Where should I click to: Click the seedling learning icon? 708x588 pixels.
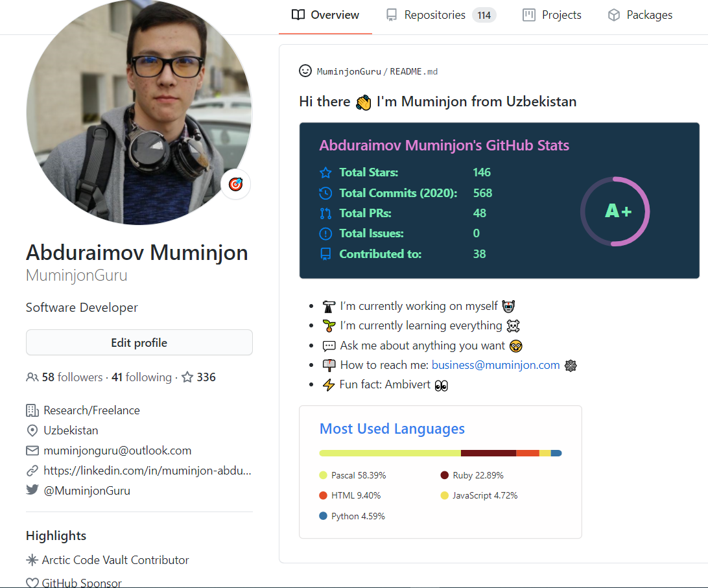(x=329, y=325)
